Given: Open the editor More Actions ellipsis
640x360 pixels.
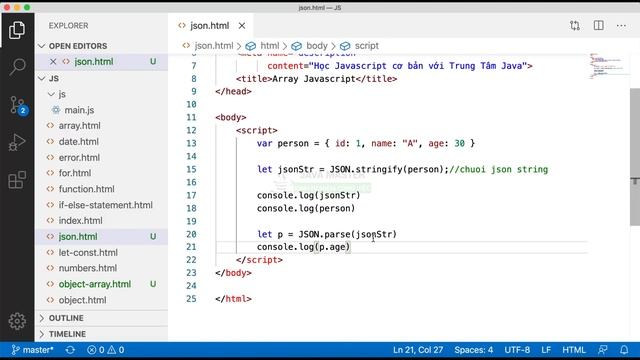Looking at the screenshot, I should click(621, 26).
